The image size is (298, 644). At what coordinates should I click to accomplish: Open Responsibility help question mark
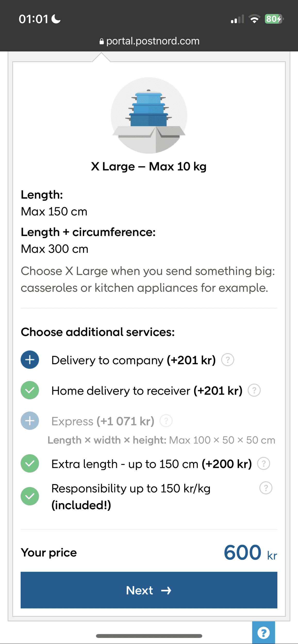point(266,488)
